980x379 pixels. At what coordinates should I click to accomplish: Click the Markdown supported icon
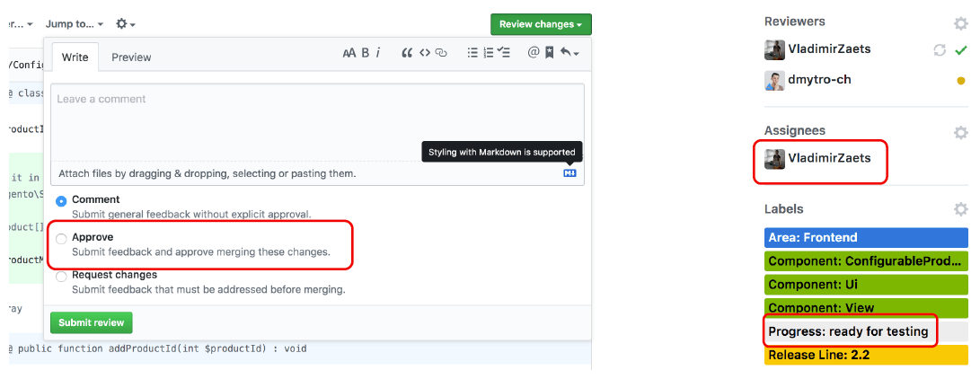point(569,173)
